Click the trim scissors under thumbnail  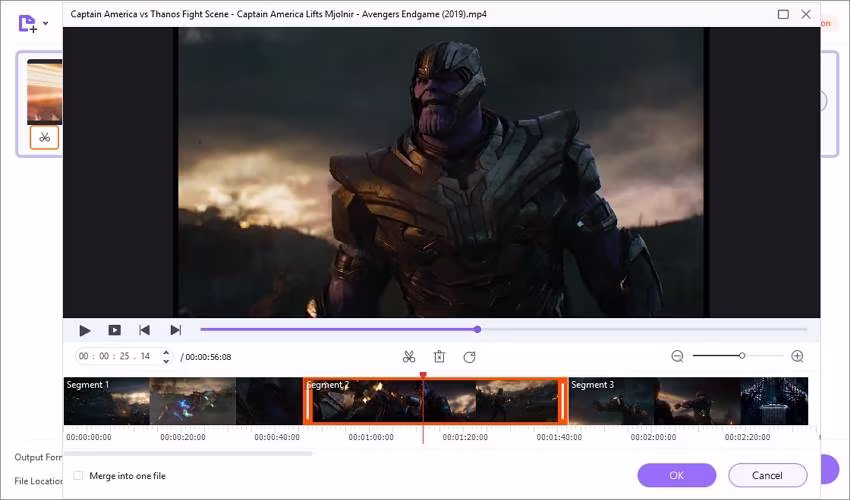coord(44,138)
